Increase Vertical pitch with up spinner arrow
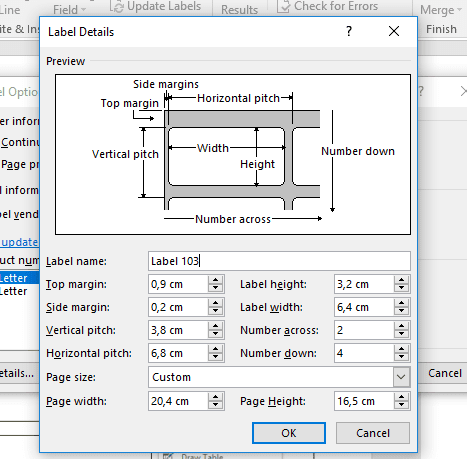Screen dimensions: 467x459 click(215, 326)
